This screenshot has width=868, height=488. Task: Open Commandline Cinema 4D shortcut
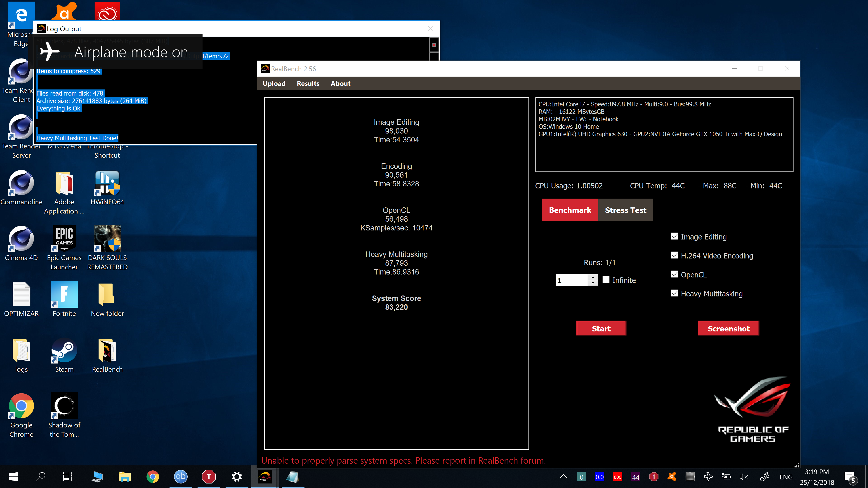(x=21, y=188)
